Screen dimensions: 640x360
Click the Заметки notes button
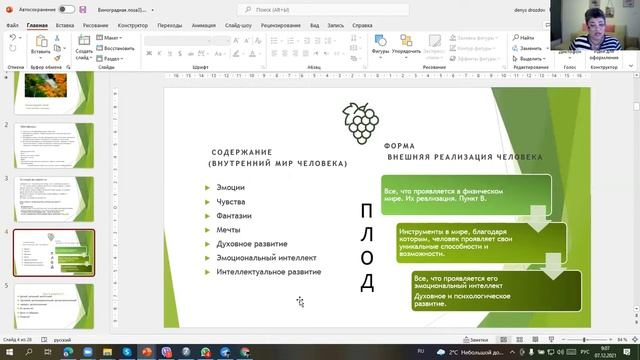[x=476, y=340]
